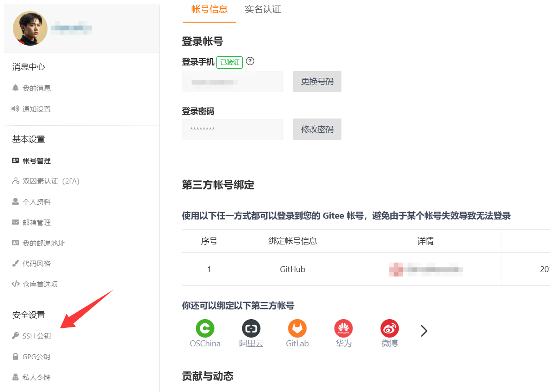Click the help question mark beside 已验证
The height and width of the screenshot is (392, 550).
click(251, 61)
